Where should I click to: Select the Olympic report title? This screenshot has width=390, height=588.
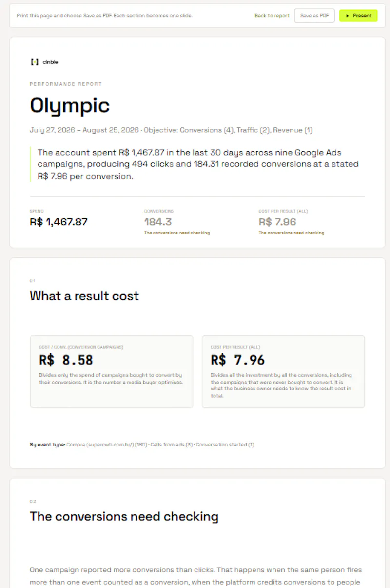coord(70,105)
